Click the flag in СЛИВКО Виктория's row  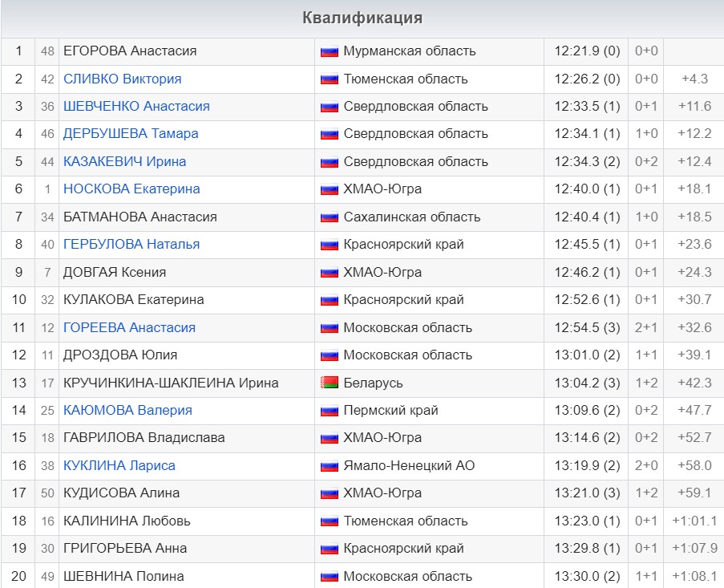(329, 79)
